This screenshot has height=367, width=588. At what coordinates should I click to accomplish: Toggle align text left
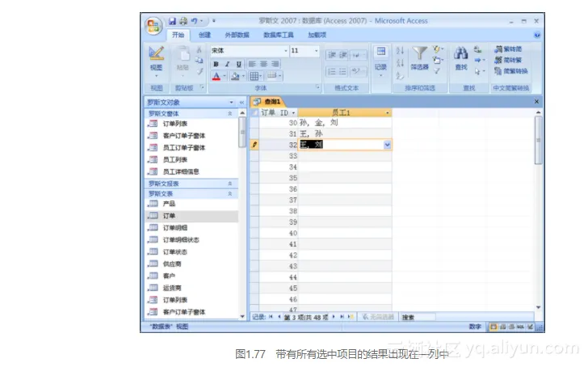click(x=252, y=64)
